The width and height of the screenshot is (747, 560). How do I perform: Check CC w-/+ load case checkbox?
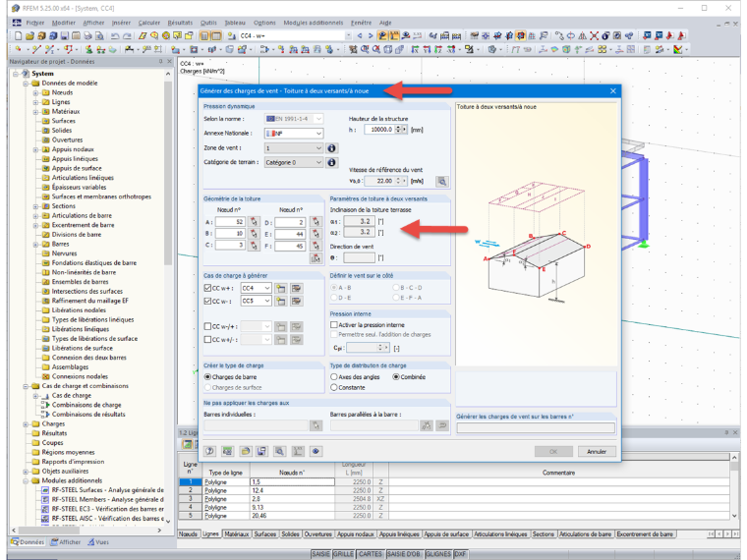(x=207, y=326)
